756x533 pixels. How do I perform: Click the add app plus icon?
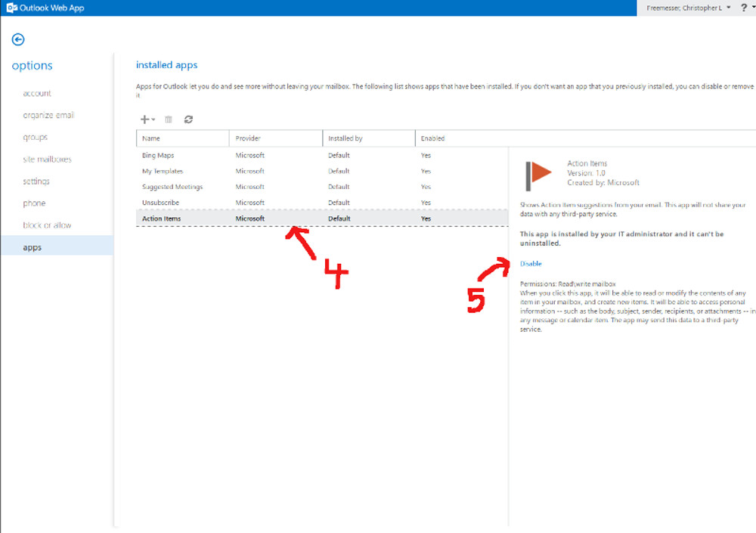tap(144, 119)
